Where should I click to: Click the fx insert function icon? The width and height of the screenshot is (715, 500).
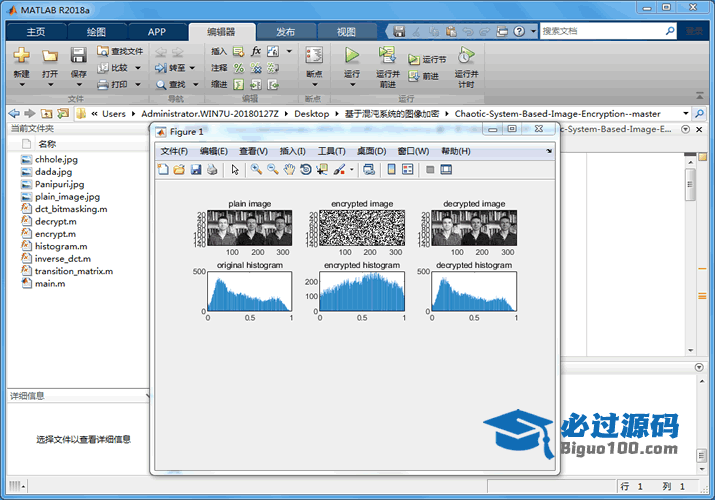(256, 51)
